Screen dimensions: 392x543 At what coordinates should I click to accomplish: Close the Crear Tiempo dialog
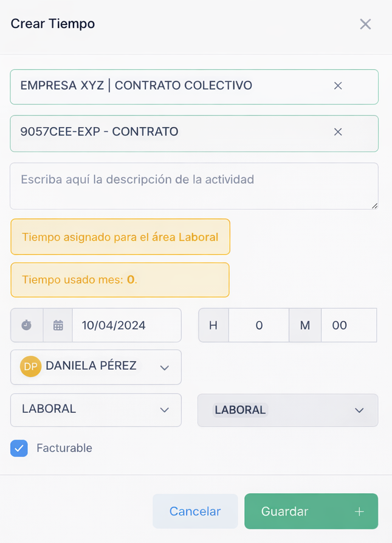[x=365, y=24]
